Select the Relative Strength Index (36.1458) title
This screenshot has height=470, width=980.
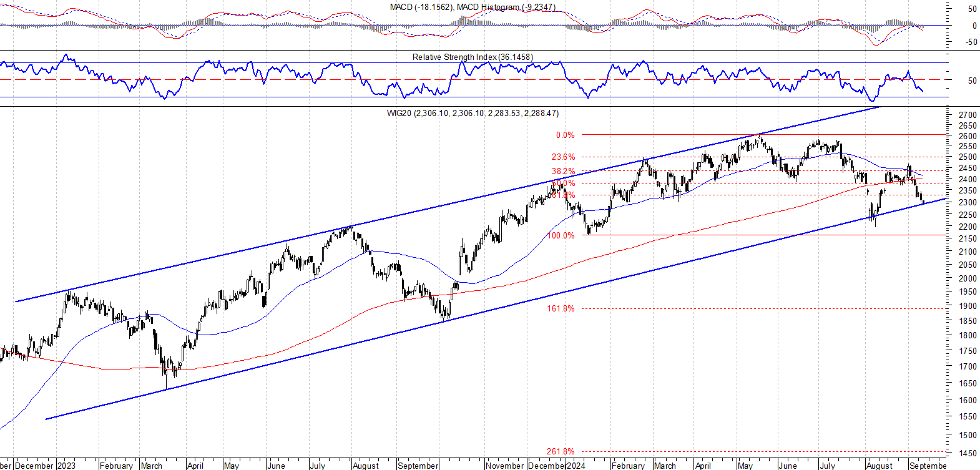click(x=473, y=57)
